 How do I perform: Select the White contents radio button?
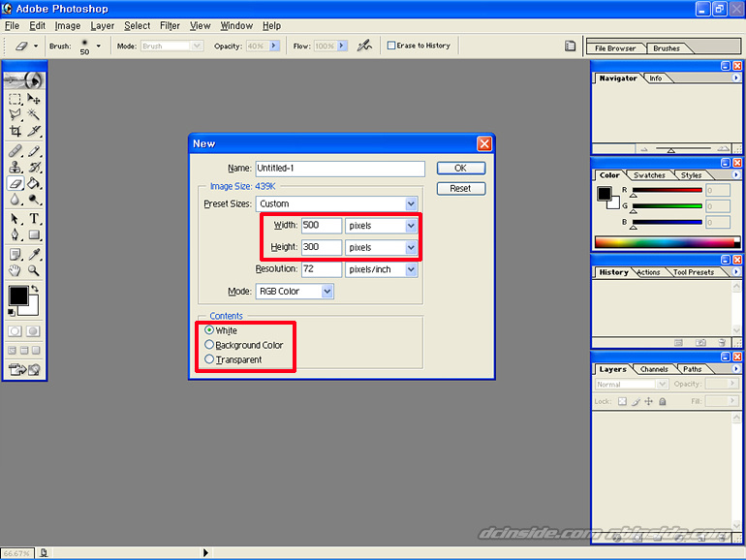click(209, 329)
